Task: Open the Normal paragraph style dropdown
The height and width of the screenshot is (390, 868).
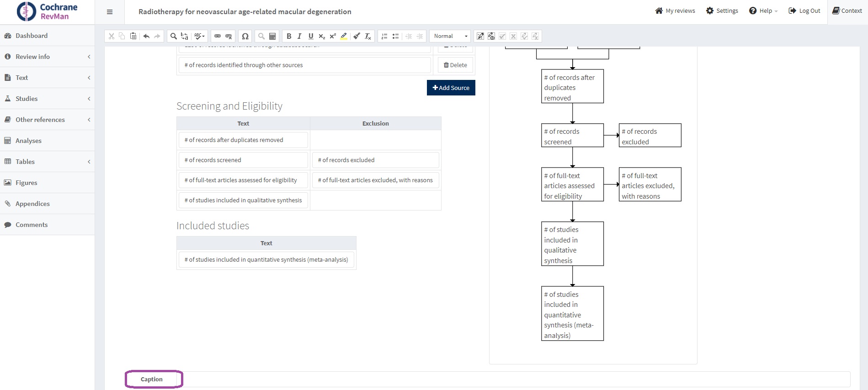Action: 450,36
